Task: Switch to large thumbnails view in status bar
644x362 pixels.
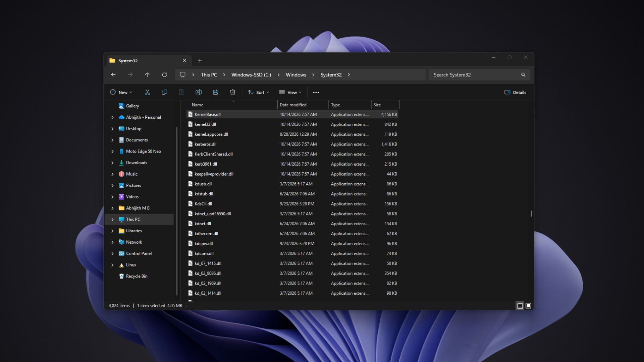Action: coord(528,306)
